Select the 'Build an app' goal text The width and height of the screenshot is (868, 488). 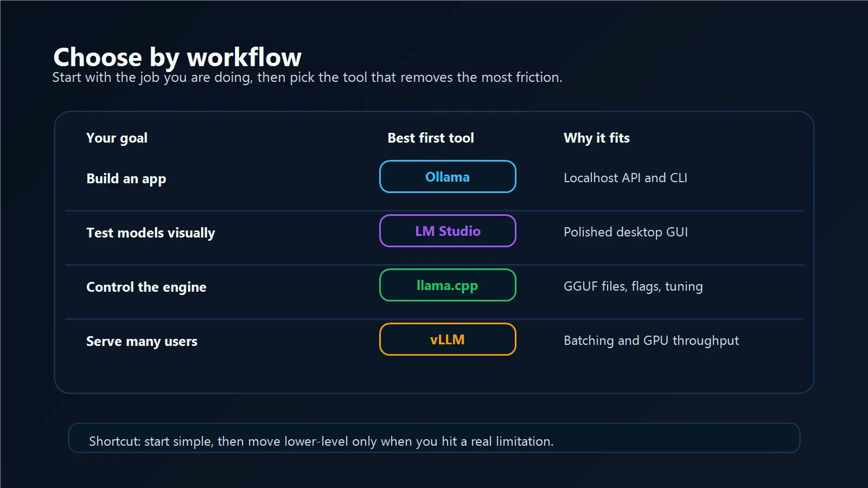[126, 179]
